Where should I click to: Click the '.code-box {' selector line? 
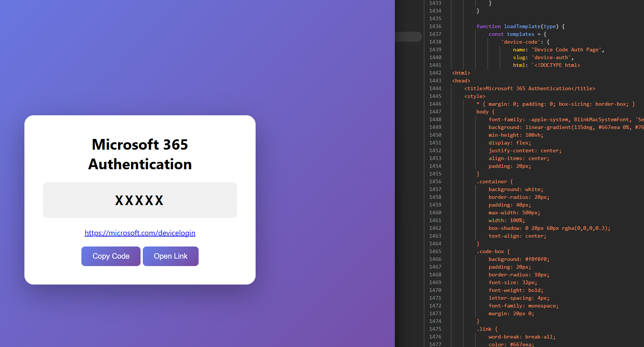tap(493, 251)
